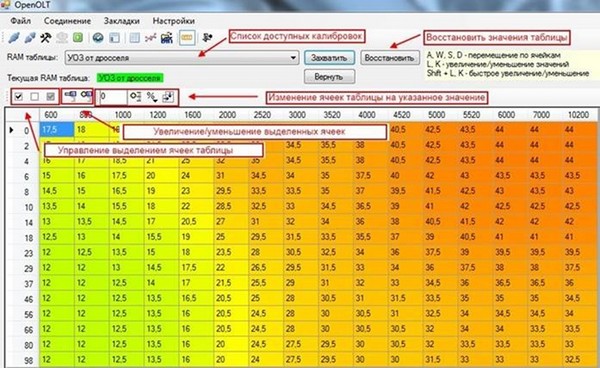Select cell 36,5 in row 10, column 4000
This screenshot has width=600, height=368.
click(x=370, y=206)
